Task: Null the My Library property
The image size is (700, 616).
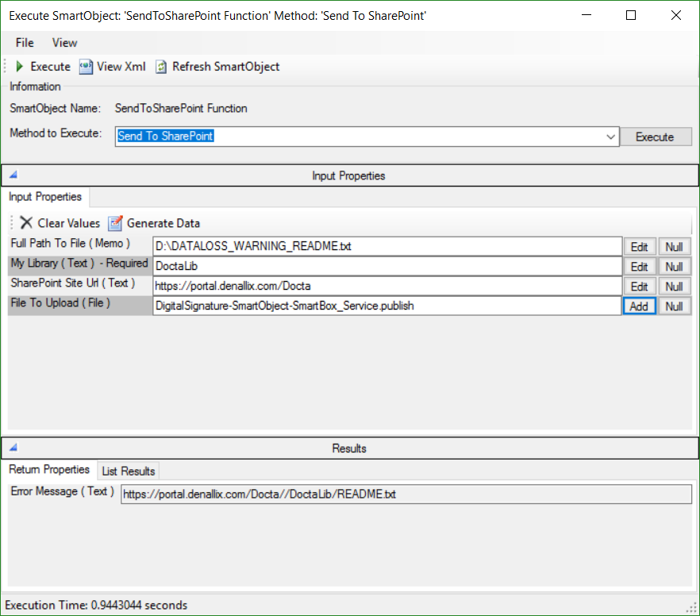Action: point(675,266)
